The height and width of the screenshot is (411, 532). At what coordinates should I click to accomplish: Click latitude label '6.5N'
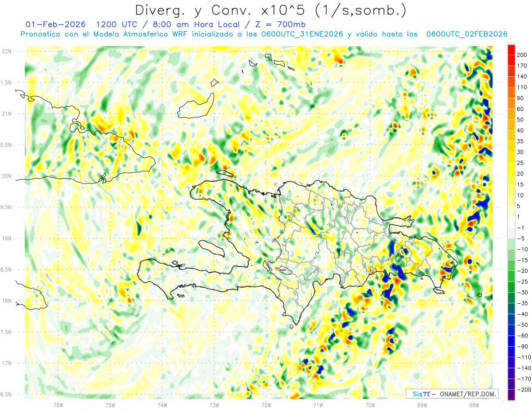(x=6, y=394)
